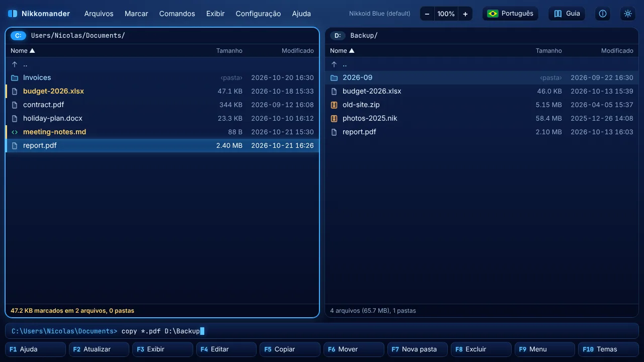Open the Ajuda menu

pos(301,14)
